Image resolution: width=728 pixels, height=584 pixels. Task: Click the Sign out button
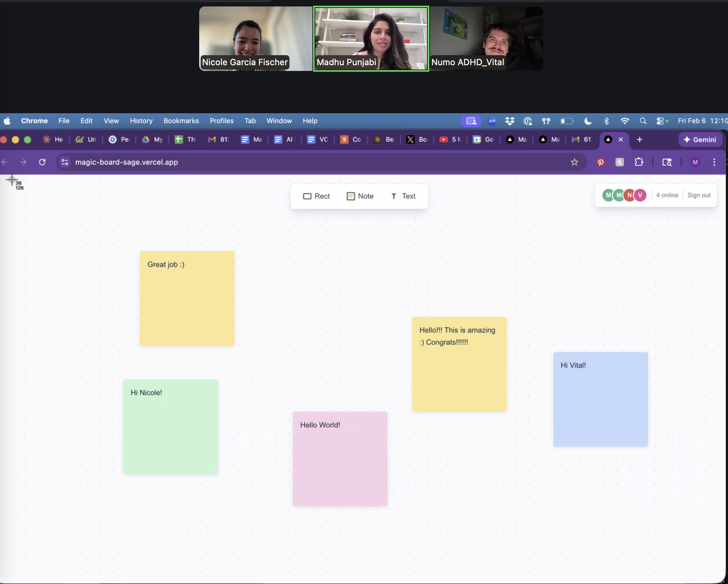pyautogui.click(x=699, y=195)
